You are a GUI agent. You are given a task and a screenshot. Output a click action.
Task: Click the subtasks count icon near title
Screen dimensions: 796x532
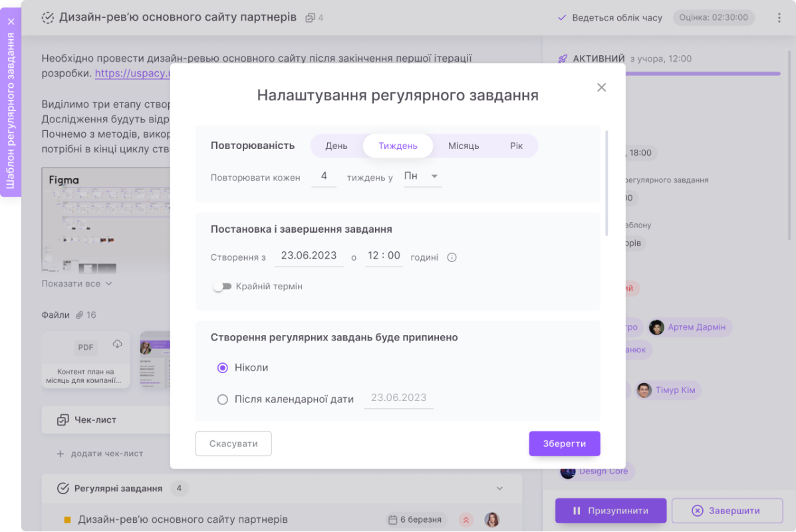pyautogui.click(x=310, y=18)
